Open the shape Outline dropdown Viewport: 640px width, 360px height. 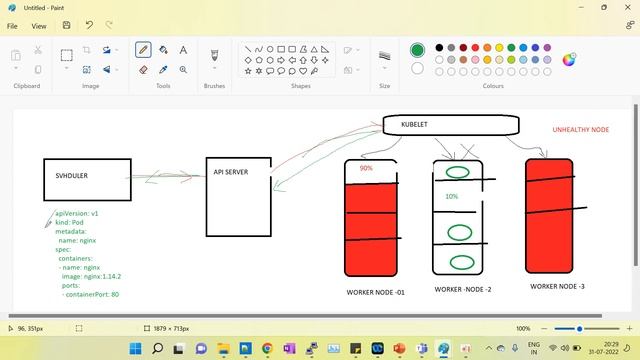(x=351, y=50)
